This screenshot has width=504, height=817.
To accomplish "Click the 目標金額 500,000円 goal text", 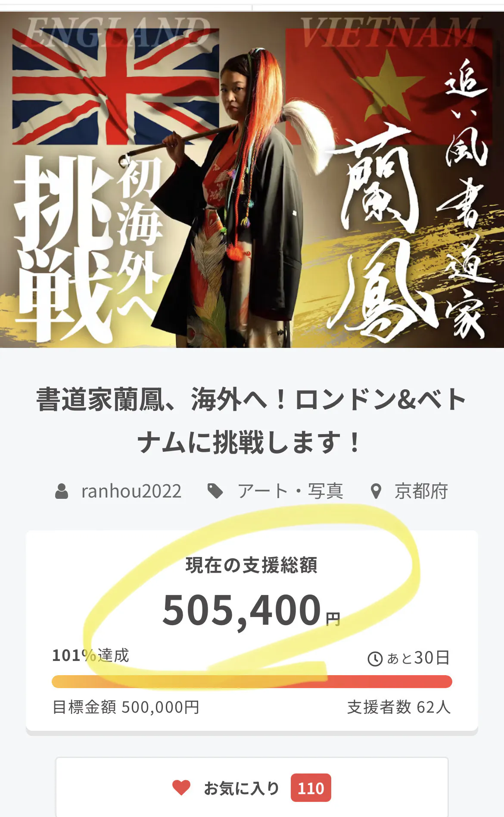I will point(126,707).
